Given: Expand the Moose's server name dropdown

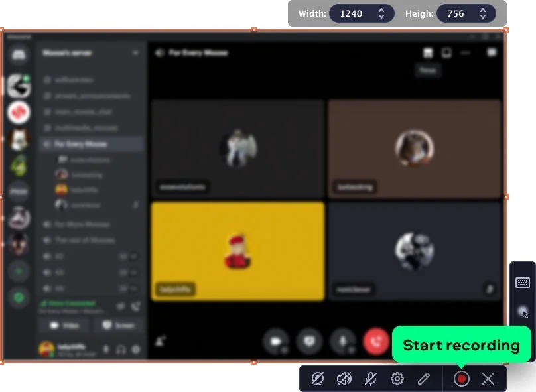Looking at the screenshot, I should pos(135,52).
